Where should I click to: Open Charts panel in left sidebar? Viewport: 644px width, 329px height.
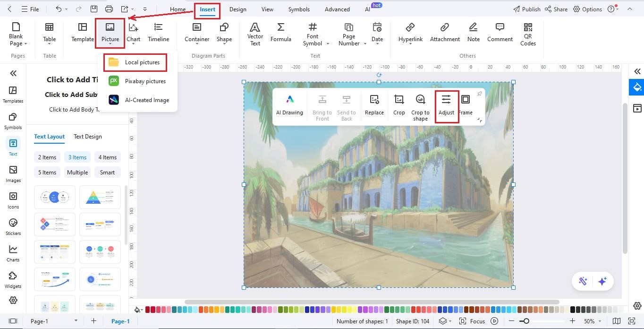tap(13, 253)
